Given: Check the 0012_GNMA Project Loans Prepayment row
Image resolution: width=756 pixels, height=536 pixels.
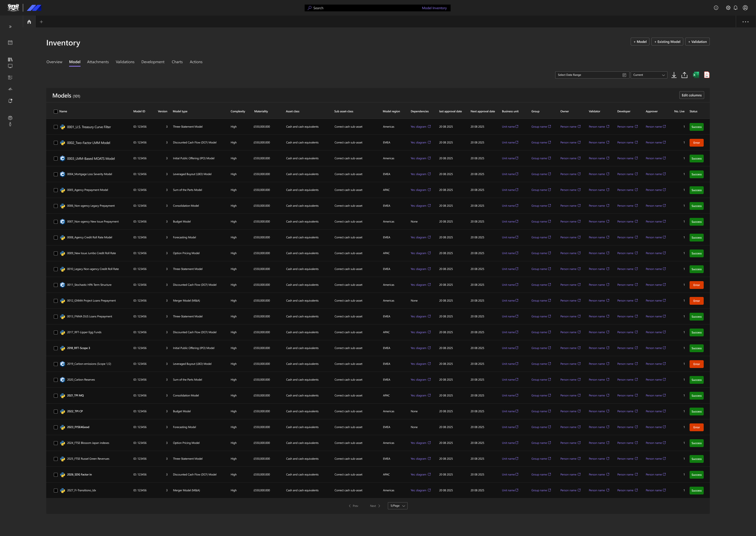Looking at the screenshot, I should tap(55, 301).
